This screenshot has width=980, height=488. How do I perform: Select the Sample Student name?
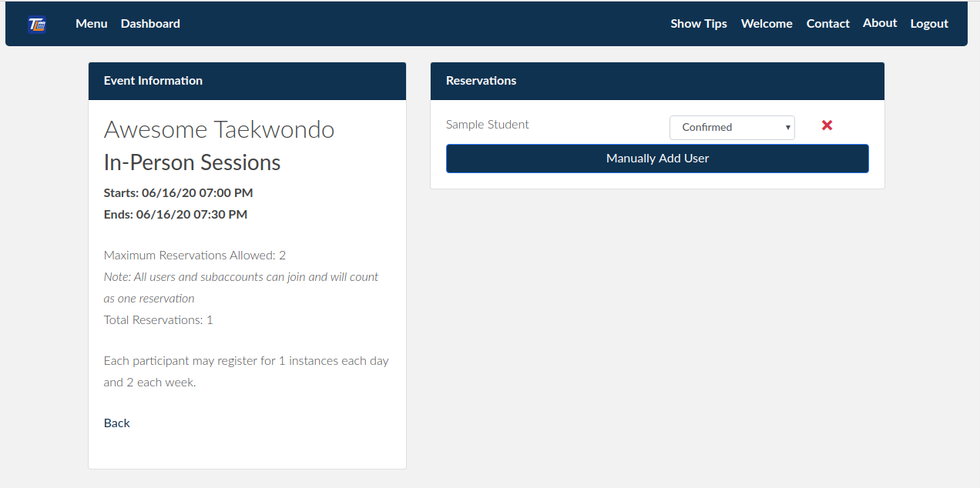(487, 124)
